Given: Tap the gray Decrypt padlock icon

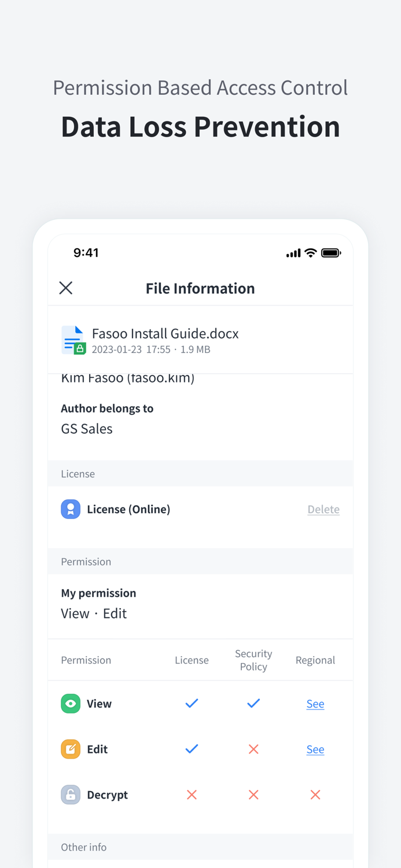Looking at the screenshot, I should tap(70, 795).
